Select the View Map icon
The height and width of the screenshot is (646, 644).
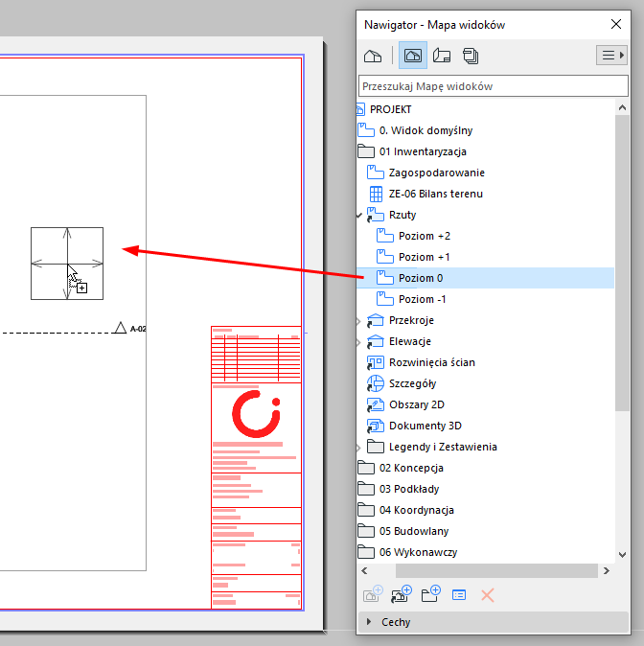tap(413, 56)
